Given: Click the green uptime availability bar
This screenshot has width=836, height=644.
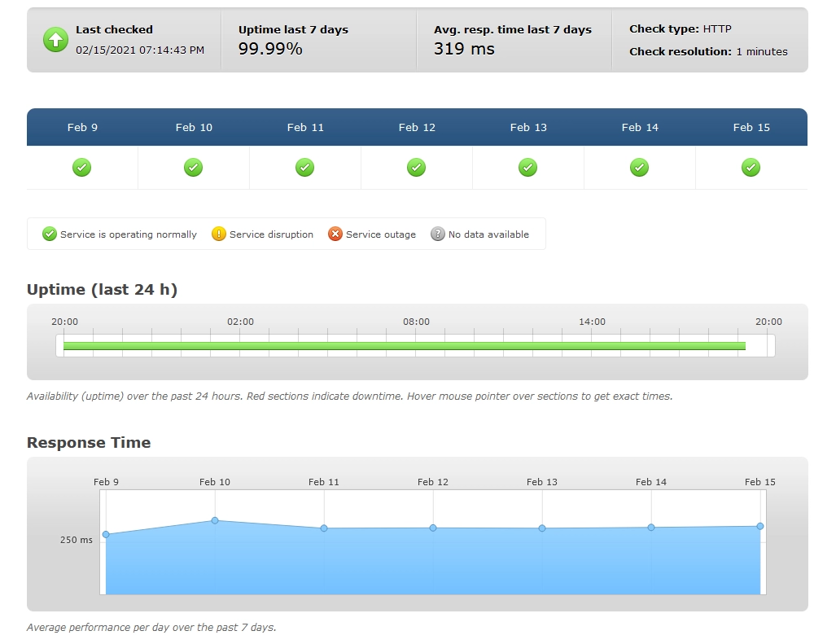Looking at the screenshot, I should pyautogui.click(x=403, y=346).
